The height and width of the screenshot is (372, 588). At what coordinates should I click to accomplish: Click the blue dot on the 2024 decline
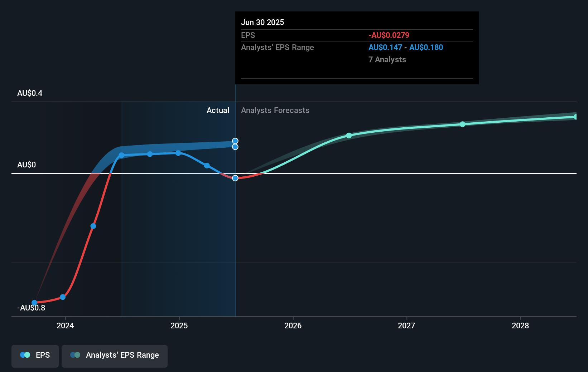point(93,226)
